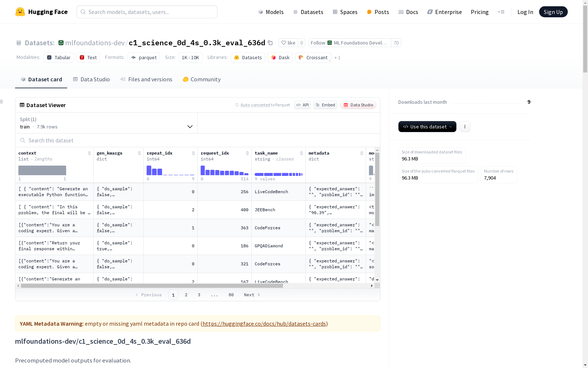Image resolution: width=588 pixels, height=368 pixels.
Task: Click the Sign Up button
Action: 553,12
